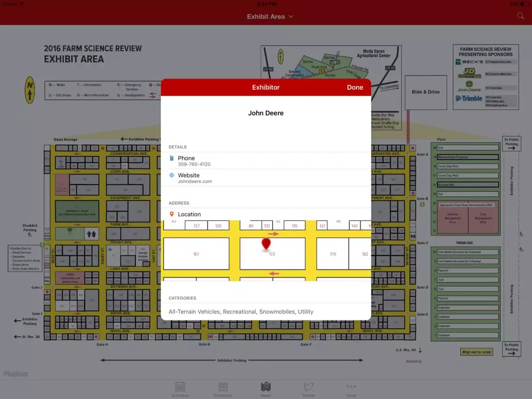Open the Schedule tab
The image size is (532, 399).
pos(180,389)
